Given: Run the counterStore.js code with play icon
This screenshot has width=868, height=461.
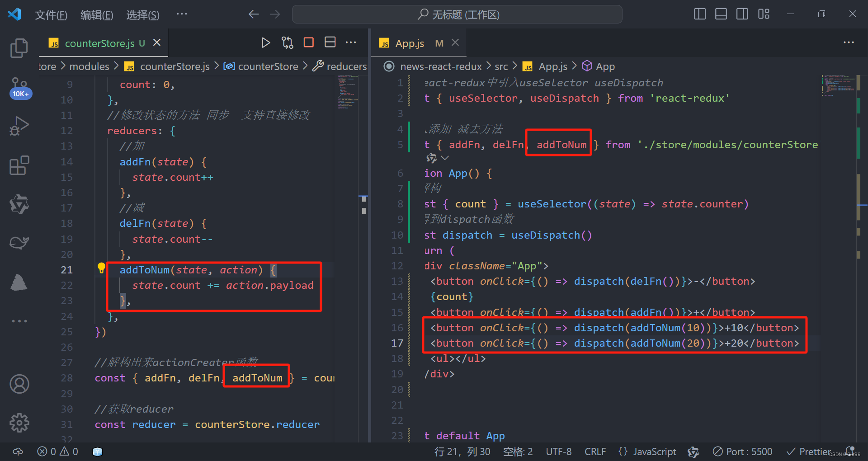Looking at the screenshot, I should click(265, 43).
